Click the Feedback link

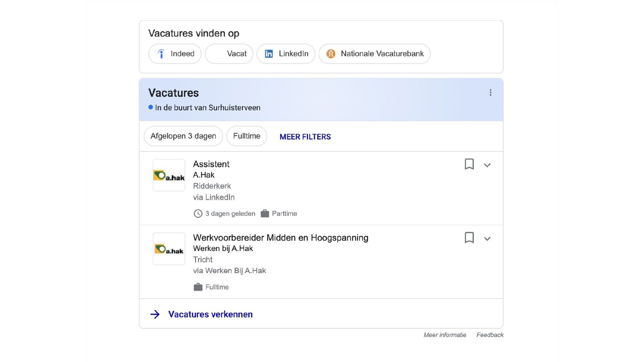490,335
